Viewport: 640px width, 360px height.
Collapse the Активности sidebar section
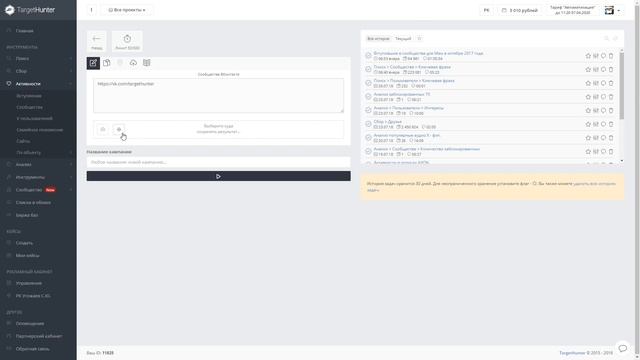click(38, 84)
